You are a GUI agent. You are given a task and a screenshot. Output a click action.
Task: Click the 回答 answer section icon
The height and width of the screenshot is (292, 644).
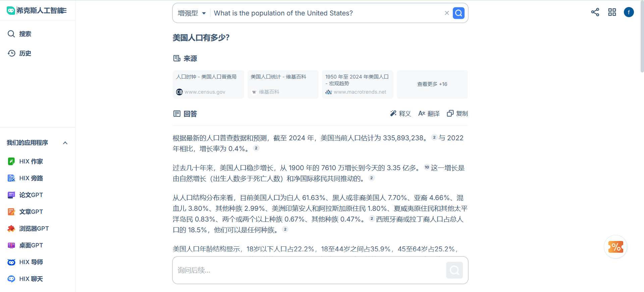(x=177, y=114)
